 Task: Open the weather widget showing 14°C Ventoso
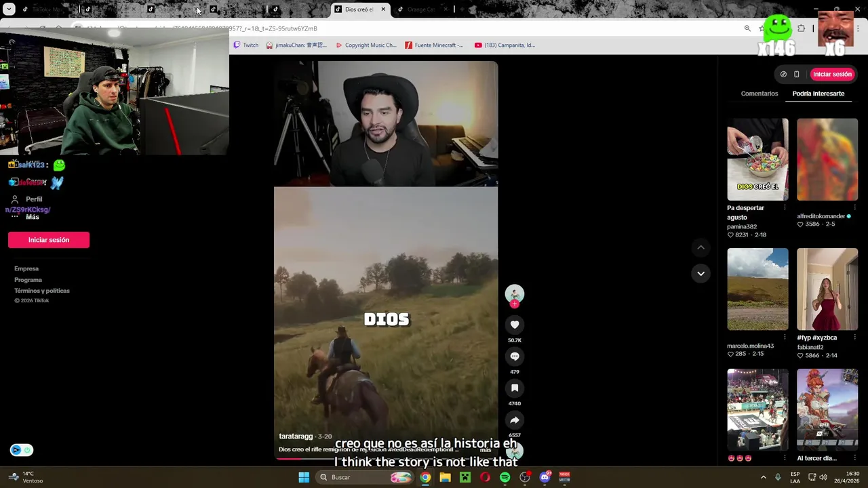pyautogui.click(x=26, y=477)
